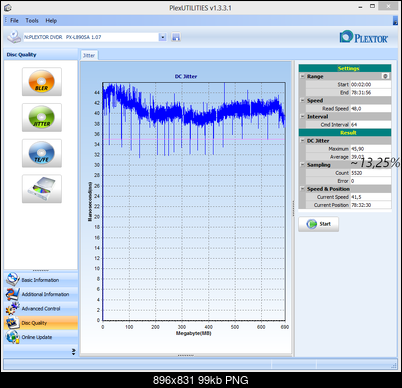Click the Sampling Count value 5520

click(357, 173)
